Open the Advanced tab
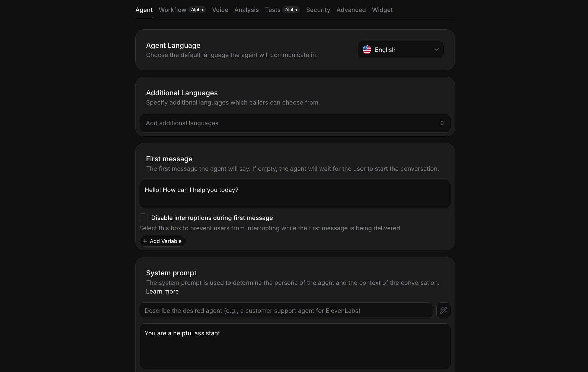Screen dimensions: 588x372 coord(351,10)
